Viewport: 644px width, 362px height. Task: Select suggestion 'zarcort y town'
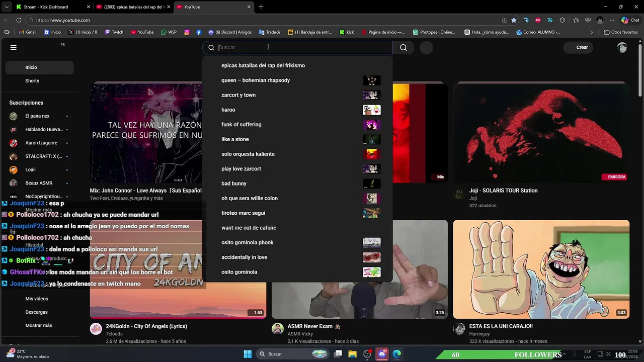[x=297, y=95]
